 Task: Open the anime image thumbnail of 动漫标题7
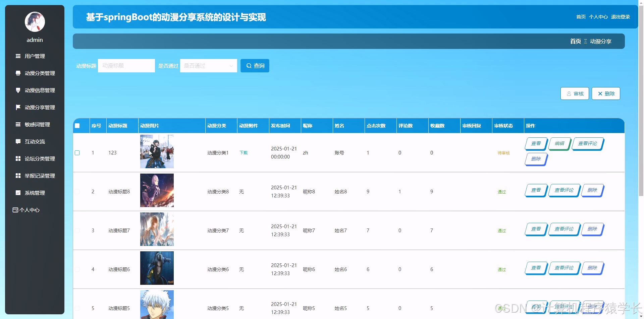pyautogui.click(x=157, y=229)
